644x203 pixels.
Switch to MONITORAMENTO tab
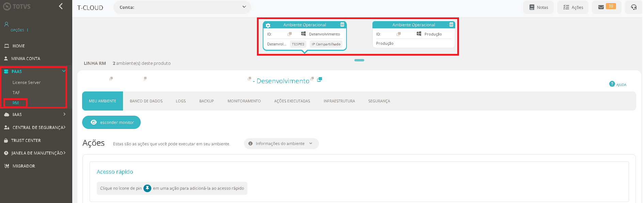[244, 101]
